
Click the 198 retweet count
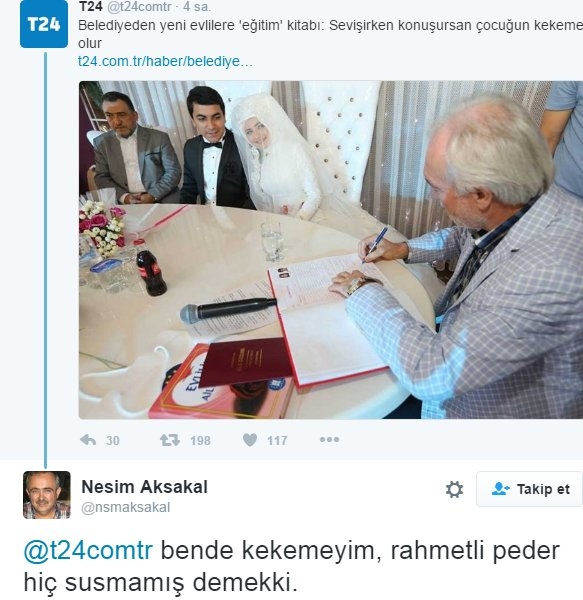point(200,440)
